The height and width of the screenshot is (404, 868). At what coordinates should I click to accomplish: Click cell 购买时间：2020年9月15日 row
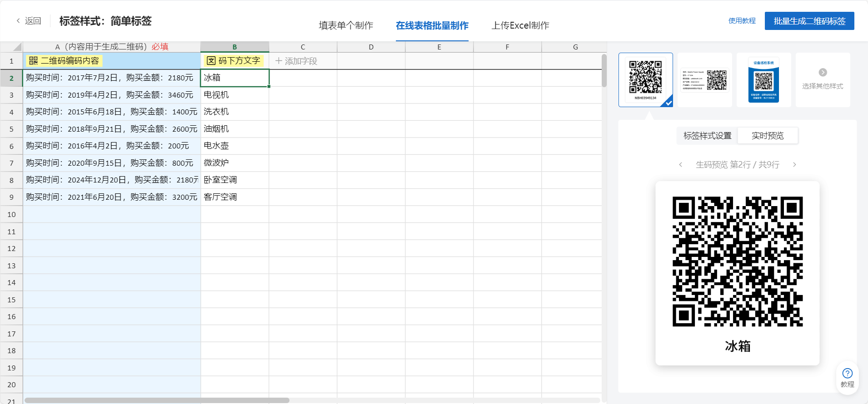[112, 163]
